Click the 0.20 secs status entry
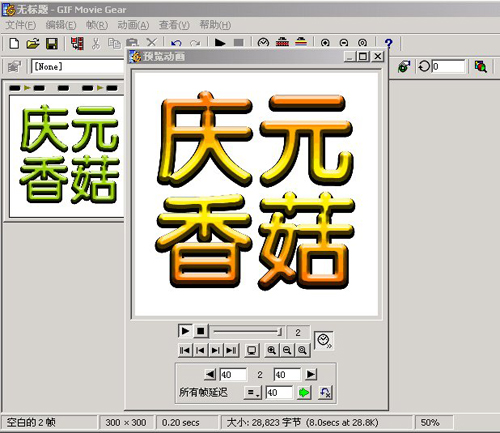500x433 pixels. 187,423
